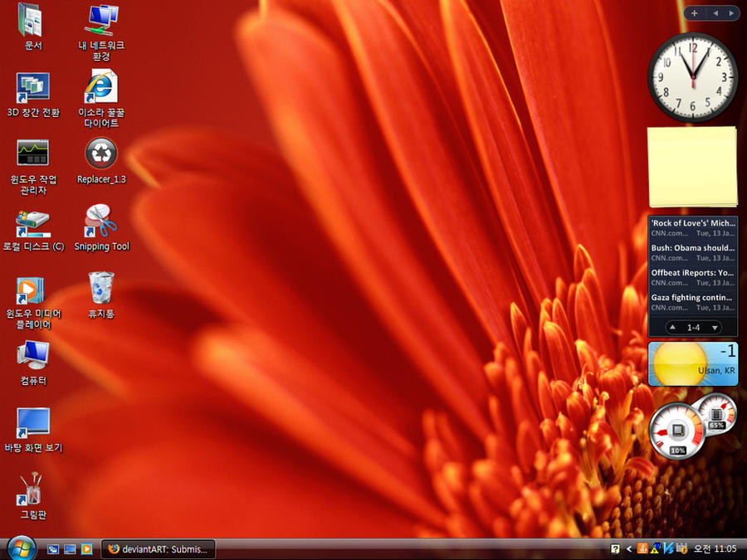Switch to deviantART Firefox taskbar button

159,549
